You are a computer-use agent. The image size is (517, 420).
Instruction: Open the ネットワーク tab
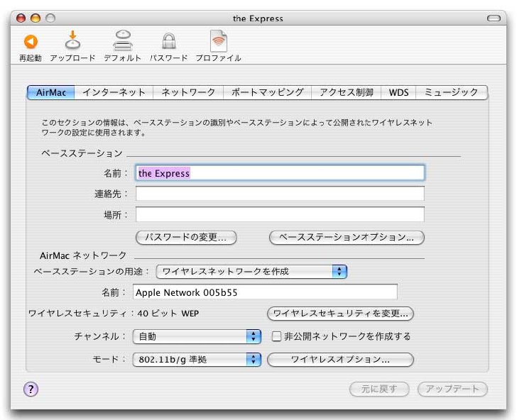click(188, 92)
